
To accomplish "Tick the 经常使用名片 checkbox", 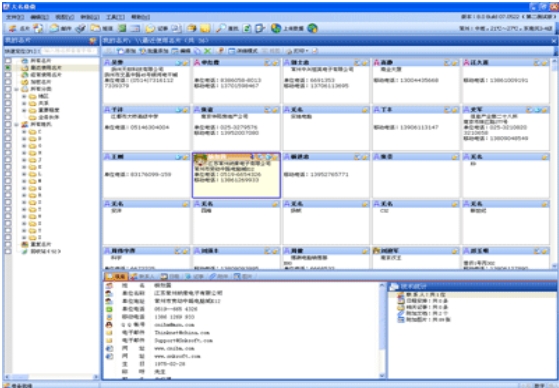I will [x=8, y=75].
